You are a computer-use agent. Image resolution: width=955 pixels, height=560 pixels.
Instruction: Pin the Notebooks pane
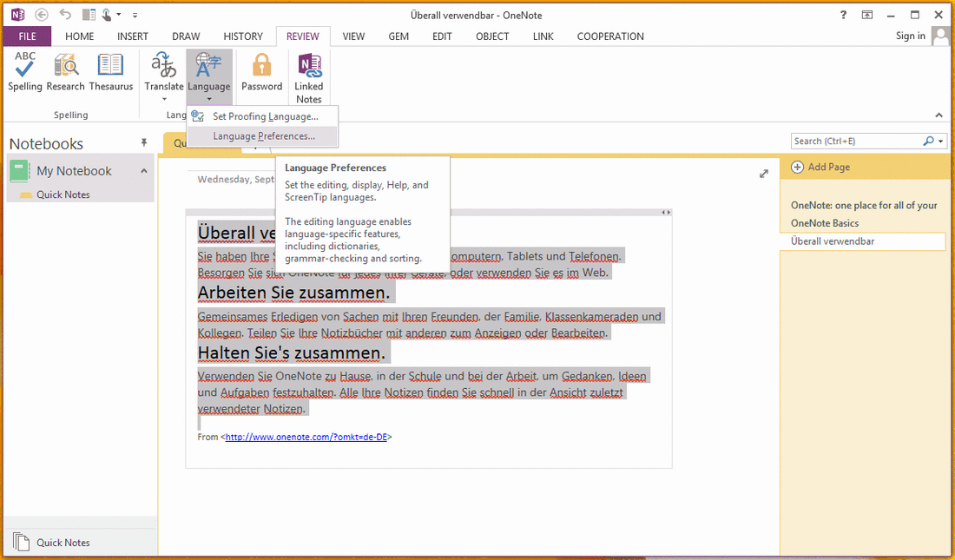[x=144, y=142]
